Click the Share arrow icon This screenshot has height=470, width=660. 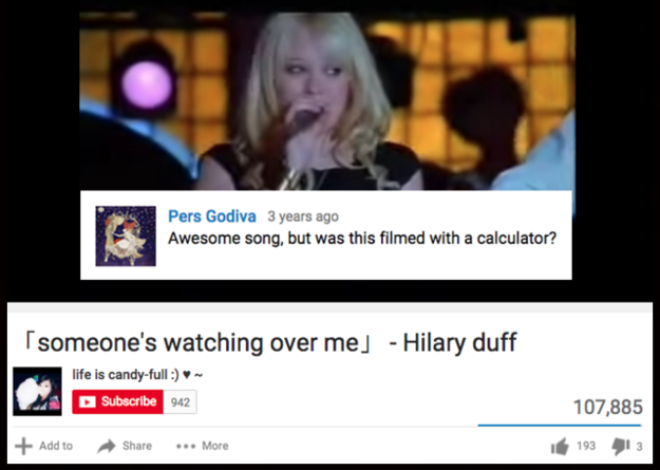click(106, 446)
